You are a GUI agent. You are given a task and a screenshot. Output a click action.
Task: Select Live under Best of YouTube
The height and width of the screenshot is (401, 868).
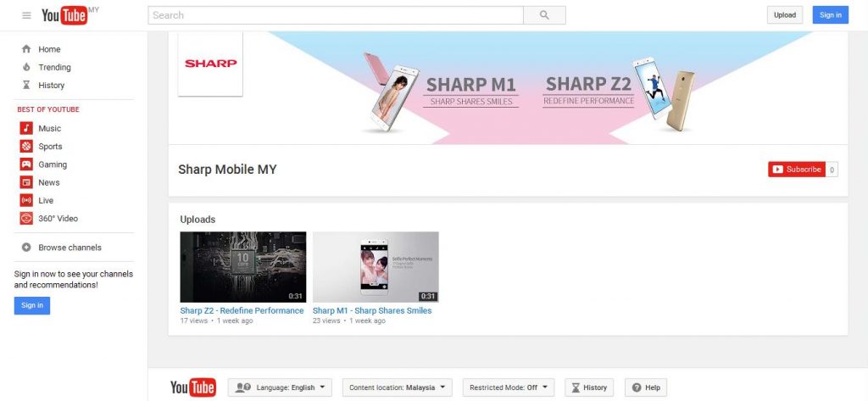tap(46, 200)
